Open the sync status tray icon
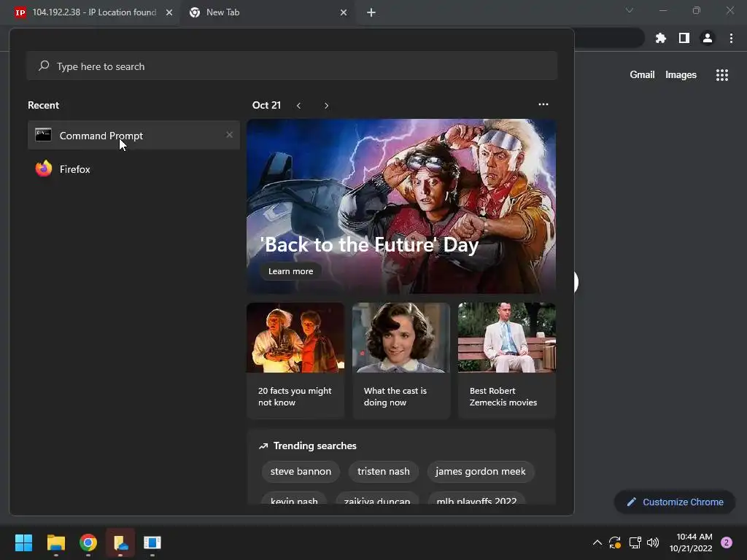The width and height of the screenshot is (747, 560). point(615,542)
